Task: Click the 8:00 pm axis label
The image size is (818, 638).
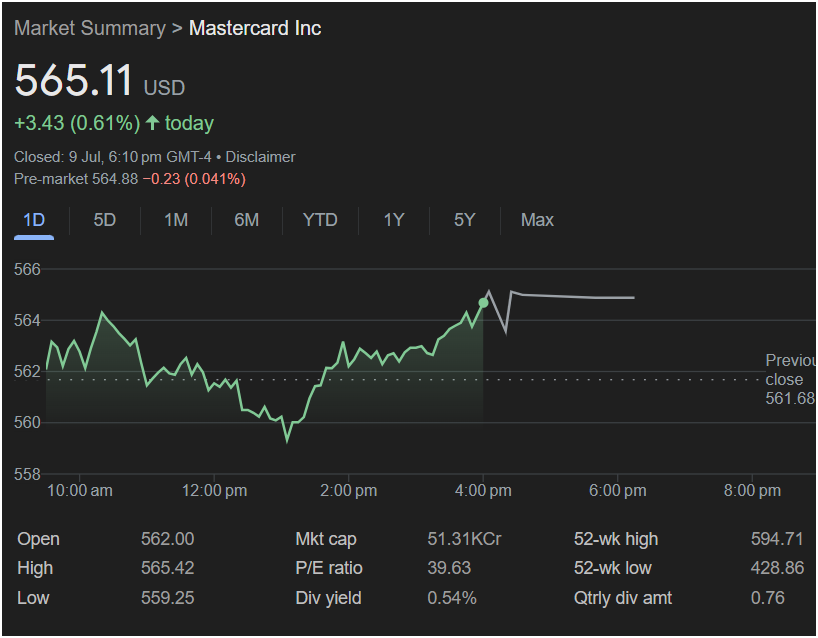Action: coord(752,491)
